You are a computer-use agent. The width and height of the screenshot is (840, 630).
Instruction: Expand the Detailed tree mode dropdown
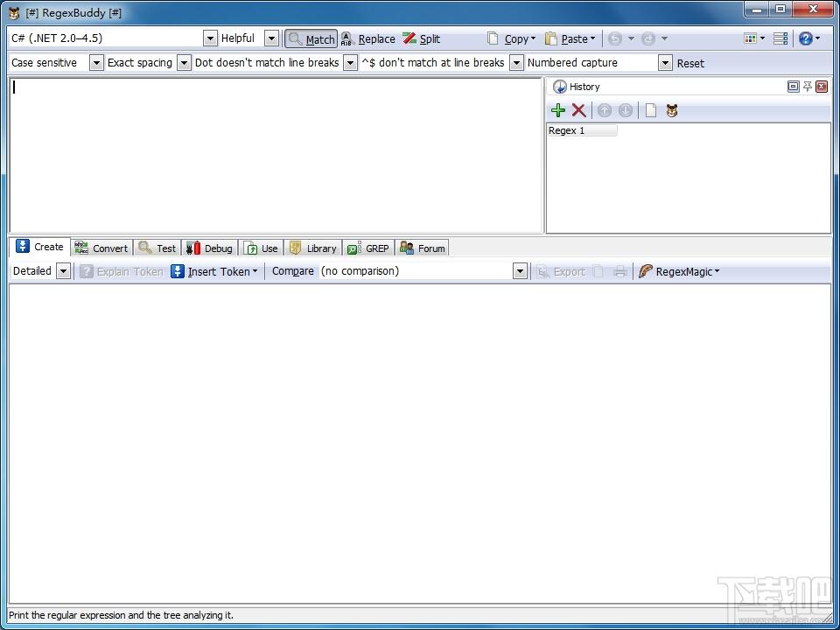click(x=63, y=271)
